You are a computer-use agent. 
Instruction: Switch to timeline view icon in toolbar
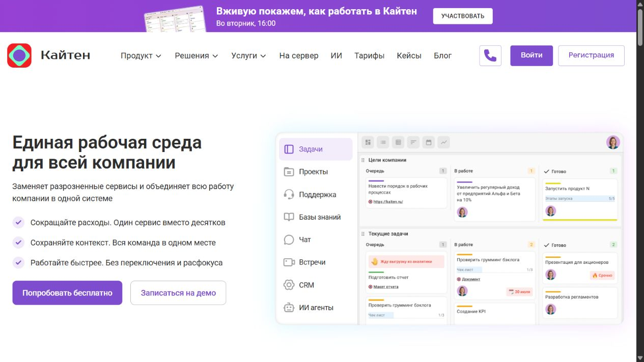tap(413, 142)
